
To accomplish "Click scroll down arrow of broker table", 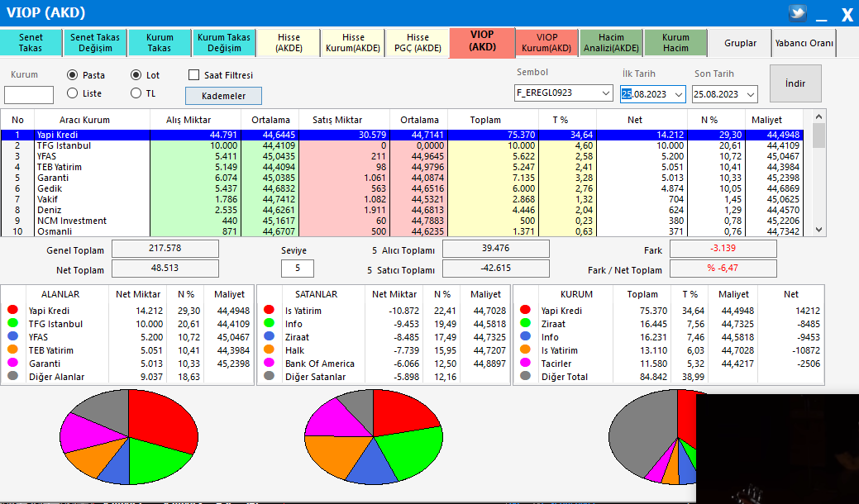I will 819,231.
